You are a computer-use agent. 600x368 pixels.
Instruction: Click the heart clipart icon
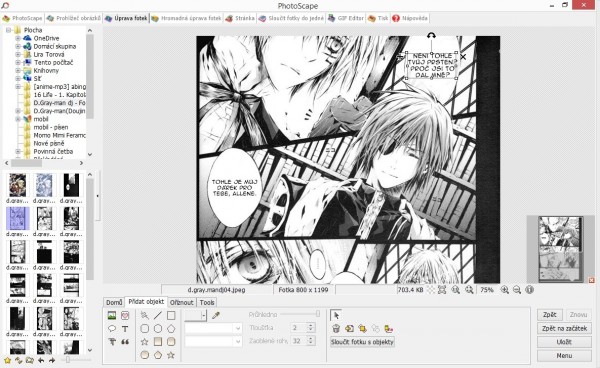[125, 316]
